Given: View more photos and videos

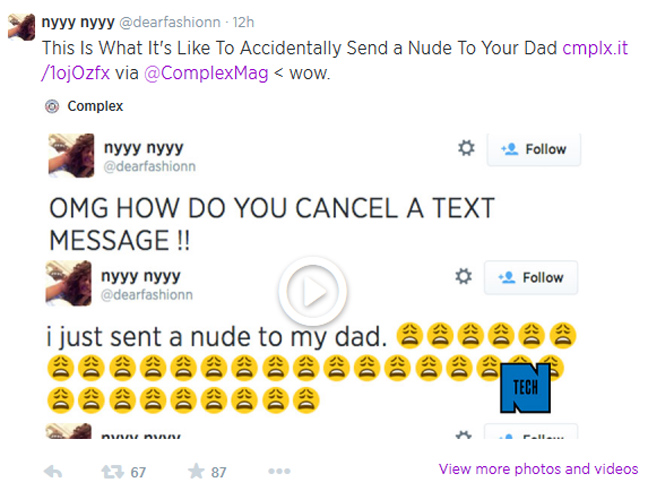Looking at the screenshot, I should [538, 469].
